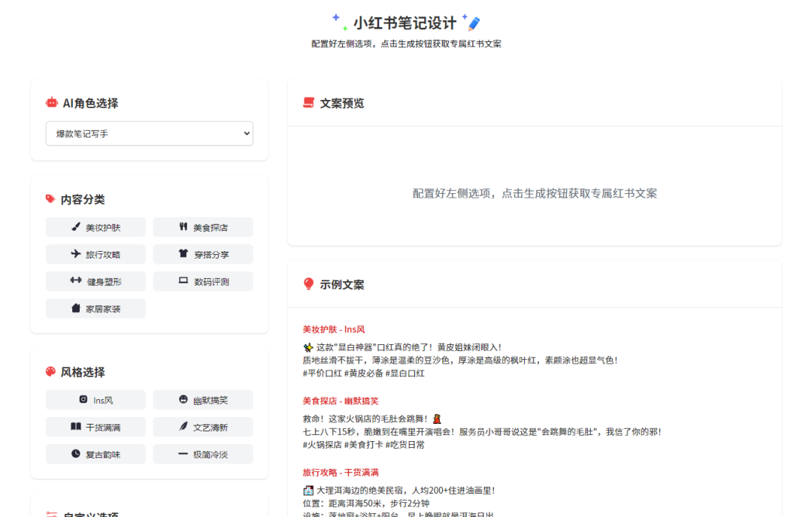The image size is (812, 517).
Task: Toggle the 幽默搞笑 style option
Action: click(203, 400)
